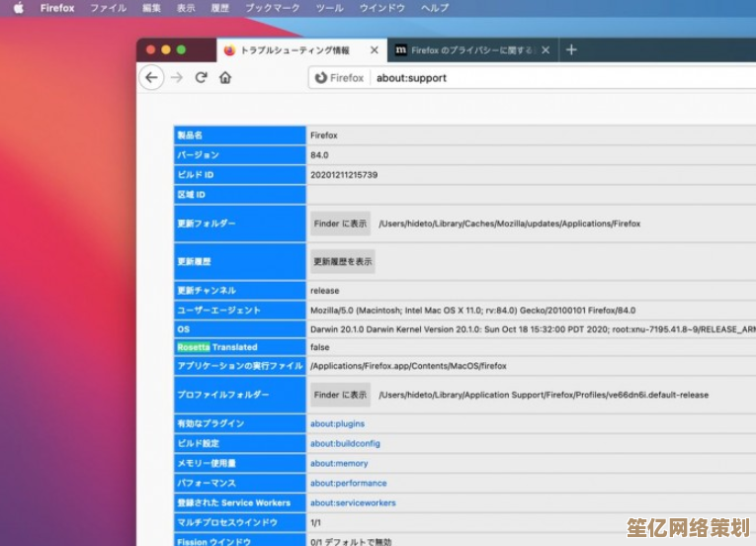
Task: Click the 製品名 row header
Action: point(239,136)
